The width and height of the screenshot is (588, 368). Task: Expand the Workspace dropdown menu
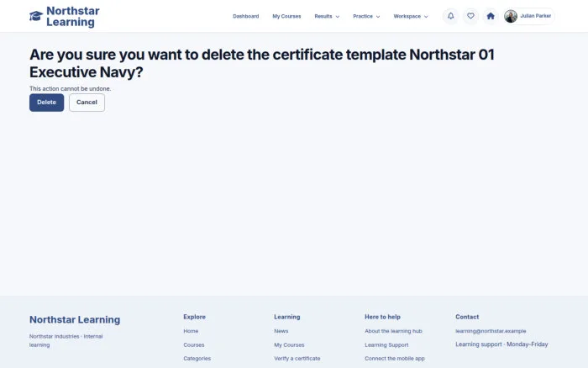pos(410,17)
